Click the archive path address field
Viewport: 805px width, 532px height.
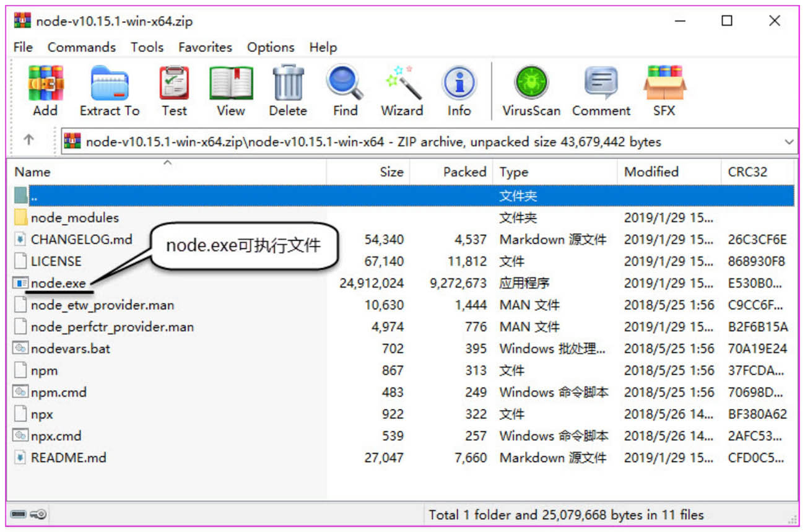coord(430,142)
